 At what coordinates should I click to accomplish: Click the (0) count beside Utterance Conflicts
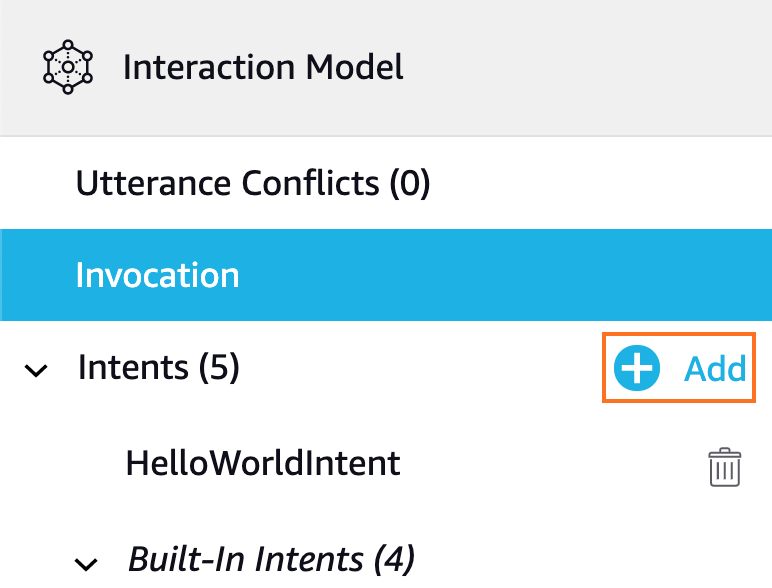[x=410, y=183]
